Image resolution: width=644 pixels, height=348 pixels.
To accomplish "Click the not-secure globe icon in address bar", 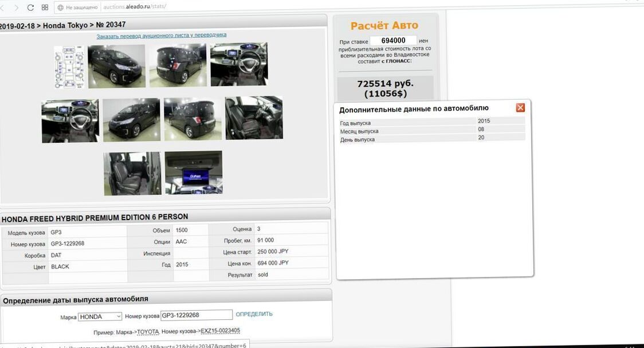I will (x=61, y=7).
